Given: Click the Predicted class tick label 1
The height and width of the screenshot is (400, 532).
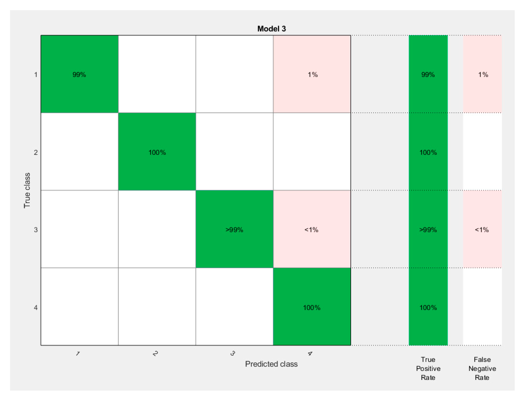Looking at the screenshot, I should coord(78,354).
